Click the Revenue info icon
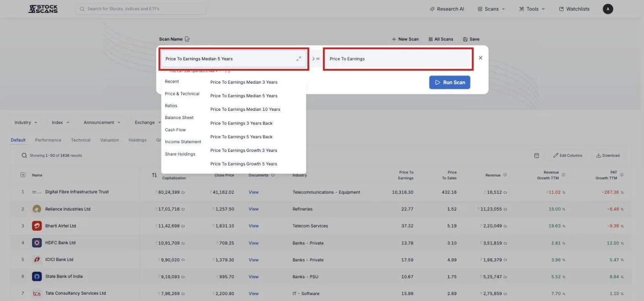Image resolution: width=644 pixels, height=301 pixels. point(505,175)
